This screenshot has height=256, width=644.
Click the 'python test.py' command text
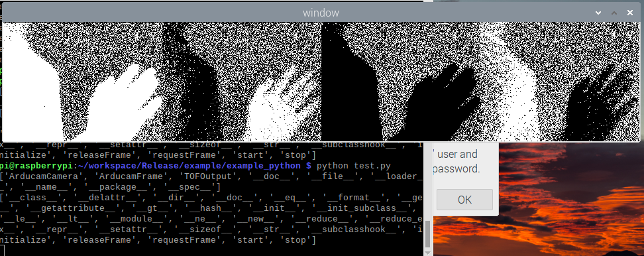tap(354, 166)
